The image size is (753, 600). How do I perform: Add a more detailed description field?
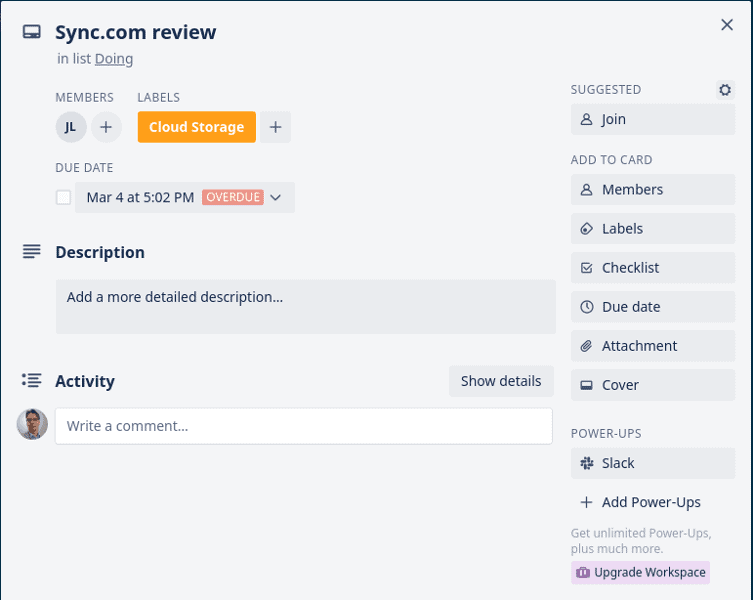tap(306, 307)
